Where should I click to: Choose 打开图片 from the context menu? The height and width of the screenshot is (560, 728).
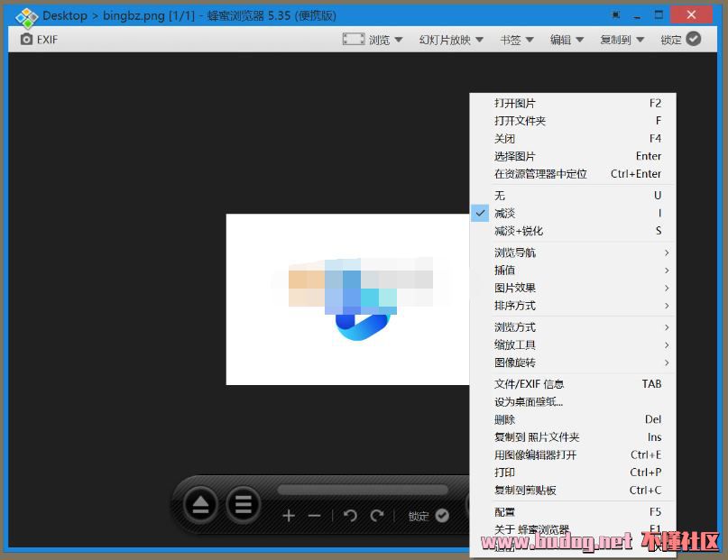click(573, 103)
